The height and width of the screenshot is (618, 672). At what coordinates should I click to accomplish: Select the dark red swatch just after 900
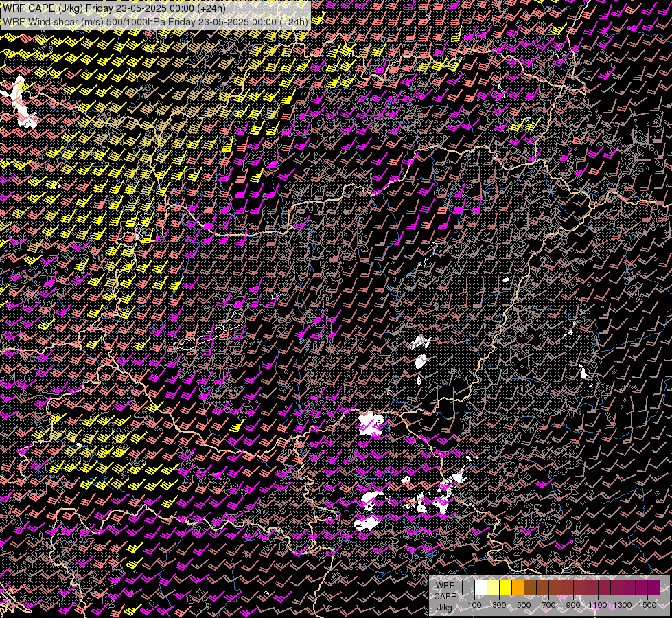coord(580,587)
